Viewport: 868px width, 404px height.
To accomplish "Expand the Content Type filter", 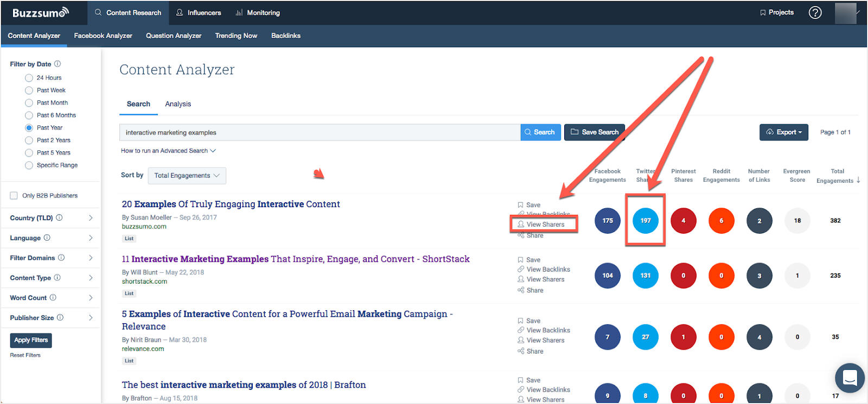I will tap(90, 278).
